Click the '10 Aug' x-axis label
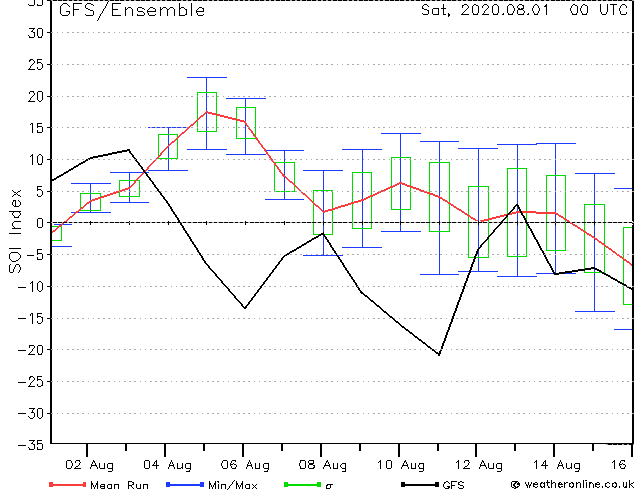The height and width of the screenshot is (490, 634). coord(401,465)
